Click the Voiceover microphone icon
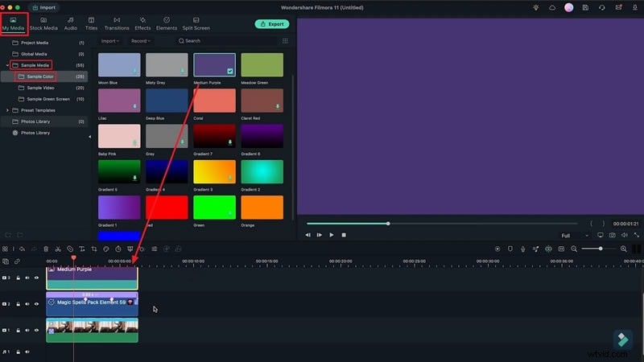 click(522, 249)
